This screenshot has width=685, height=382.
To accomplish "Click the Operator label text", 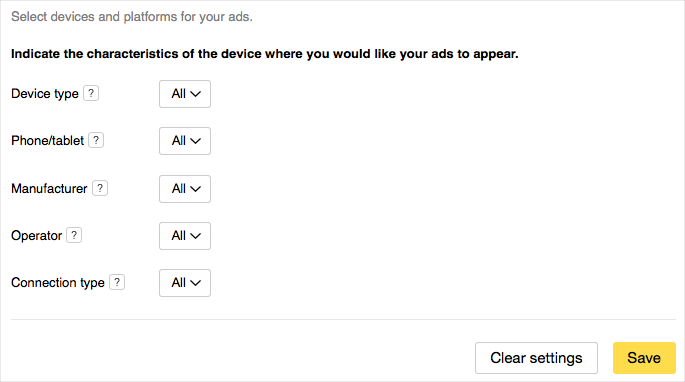I will coord(37,236).
